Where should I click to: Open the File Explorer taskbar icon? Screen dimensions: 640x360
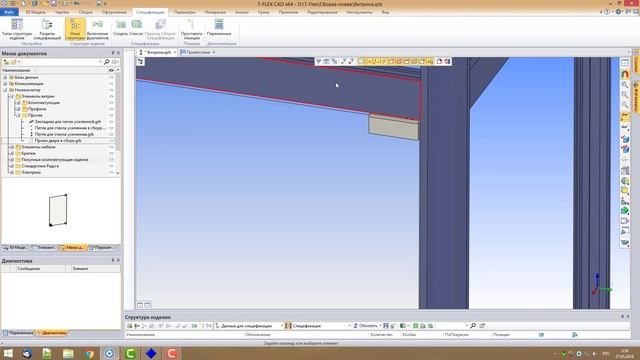pyautogui.click(x=68, y=353)
